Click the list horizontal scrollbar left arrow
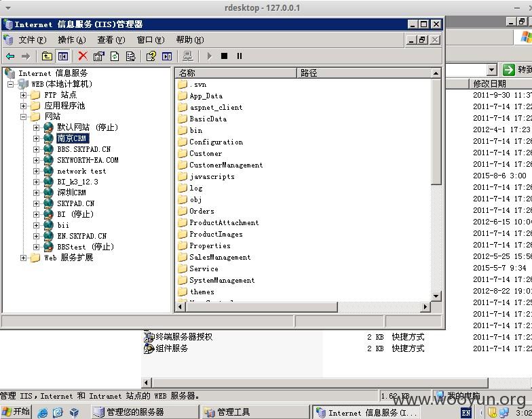Image resolution: width=532 pixels, height=419 pixels. coord(180,307)
